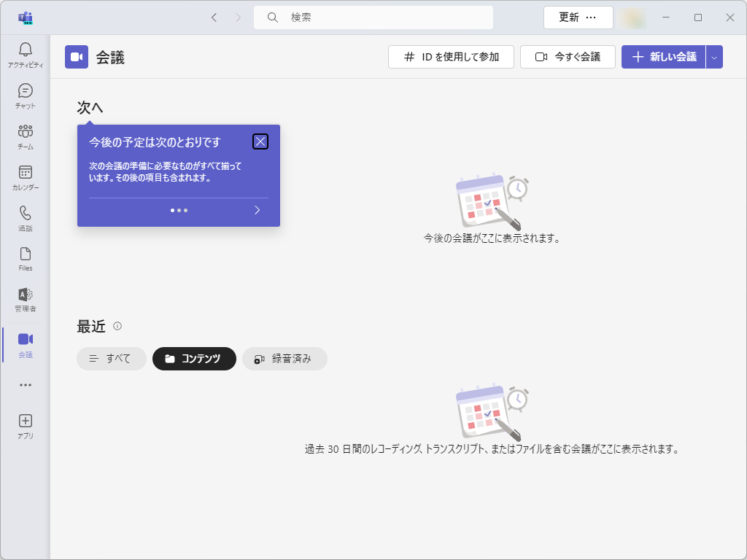747x560 pixels.
Task: Click the 更新 button
Action: (x=569, y=17)
